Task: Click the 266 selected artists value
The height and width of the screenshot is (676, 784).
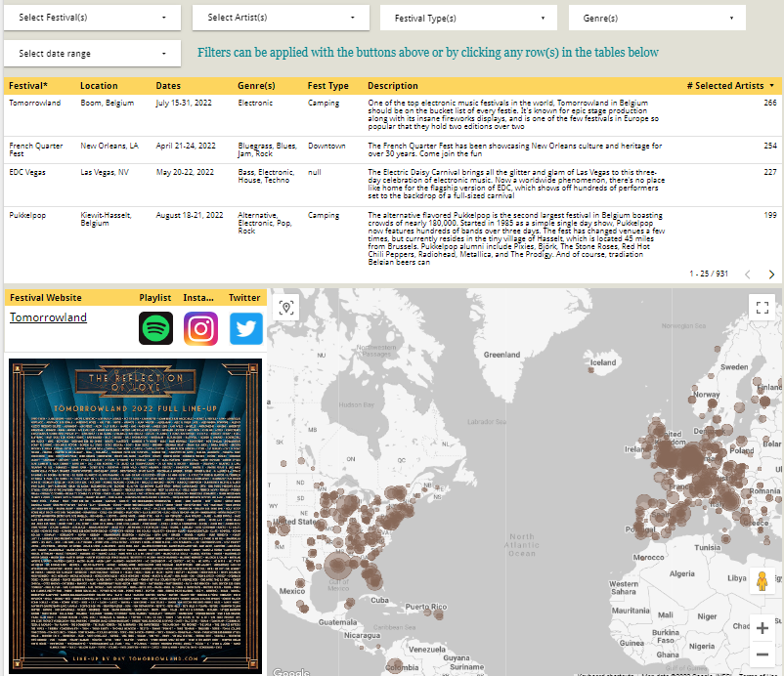Action: pyautogui.click(x=770, y=103)
